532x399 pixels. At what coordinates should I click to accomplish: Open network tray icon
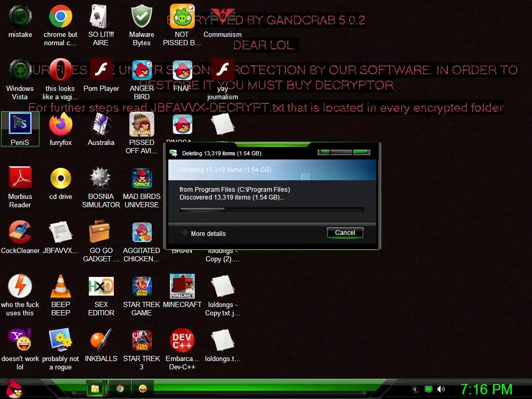[429, 389]
